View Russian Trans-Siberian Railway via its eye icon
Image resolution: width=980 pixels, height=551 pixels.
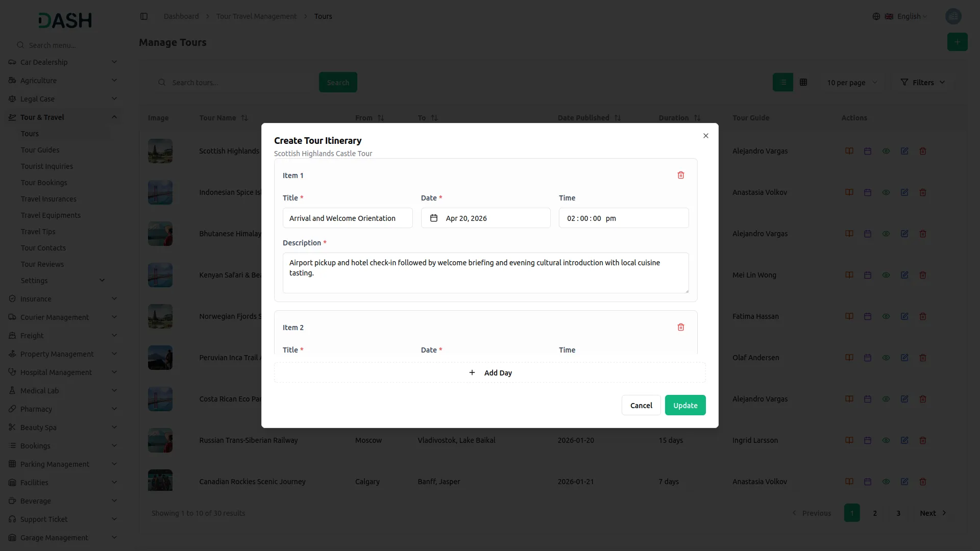886,440
